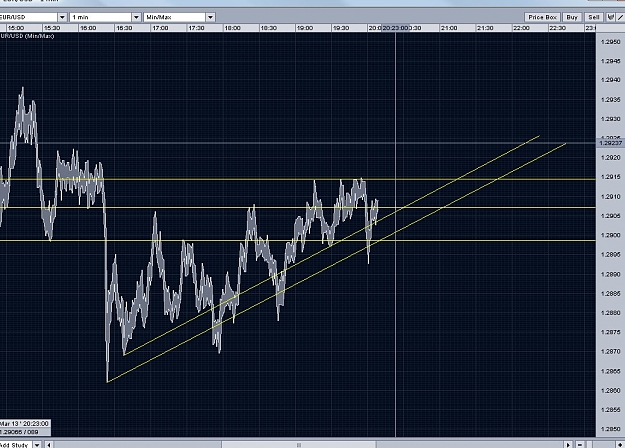Click the 1.29065 / 089 bid-ask readout
This screenshot has width=625, height=448.
(x=20, y=432)
